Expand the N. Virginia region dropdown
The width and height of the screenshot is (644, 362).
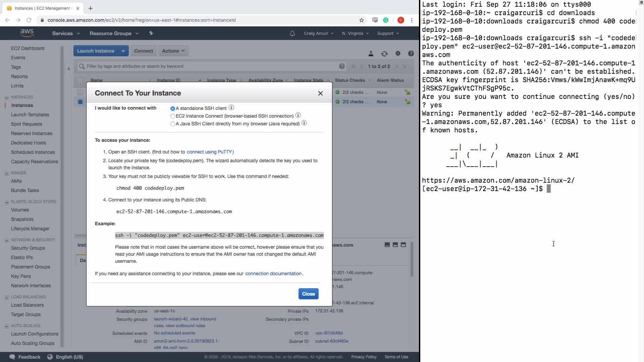click(355, 34)
